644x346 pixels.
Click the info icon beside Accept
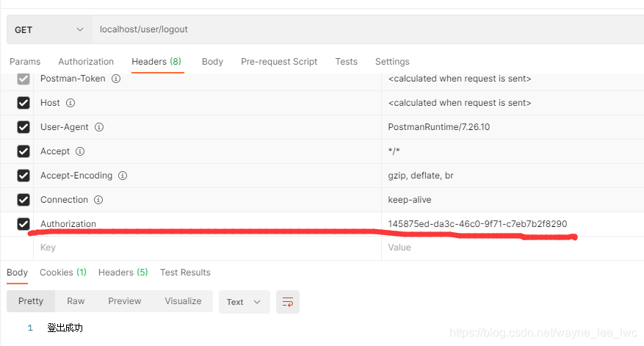80,151
